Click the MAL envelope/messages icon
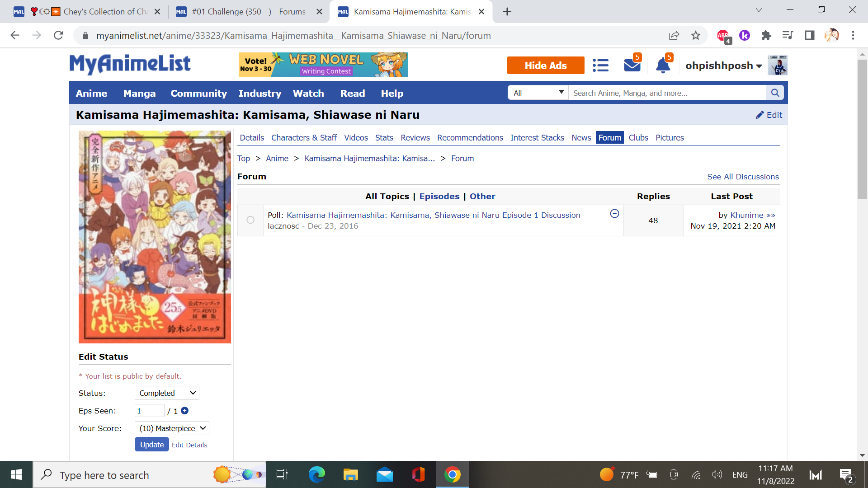The width and height of the screenshot is (868, 488). (x=631, y=65)
